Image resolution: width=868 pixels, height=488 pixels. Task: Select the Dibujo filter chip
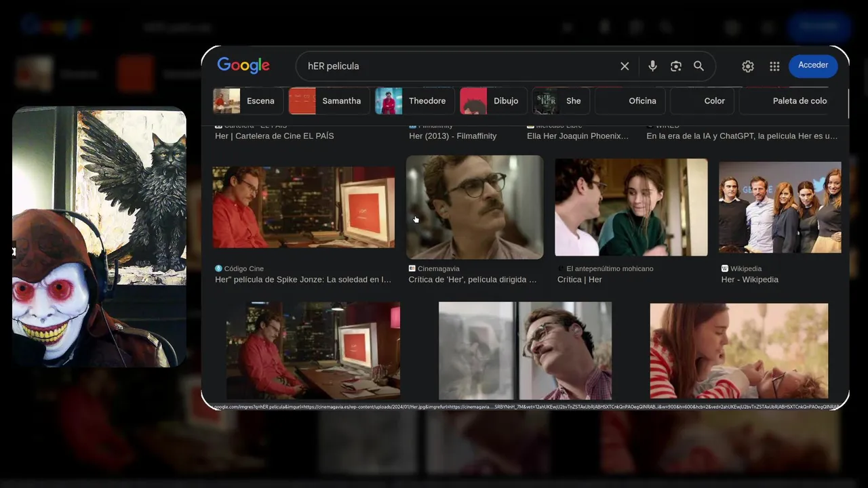point(493,101)
